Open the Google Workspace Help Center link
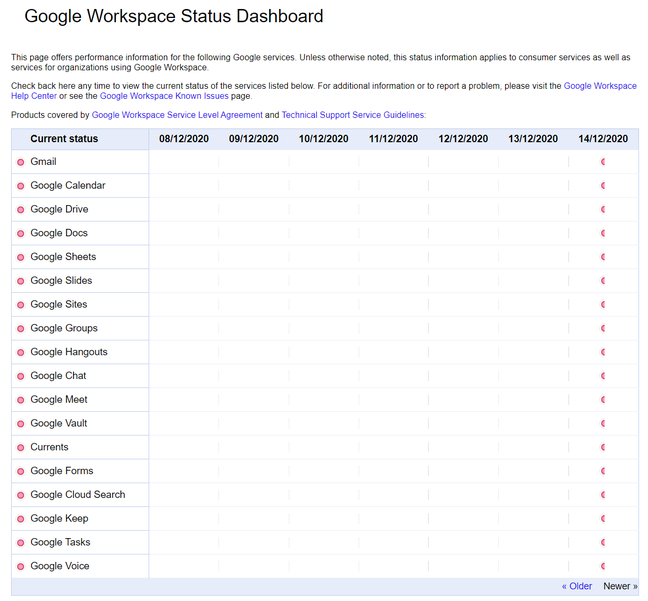The width and height of the screenshot is (648, 601). 600,86
